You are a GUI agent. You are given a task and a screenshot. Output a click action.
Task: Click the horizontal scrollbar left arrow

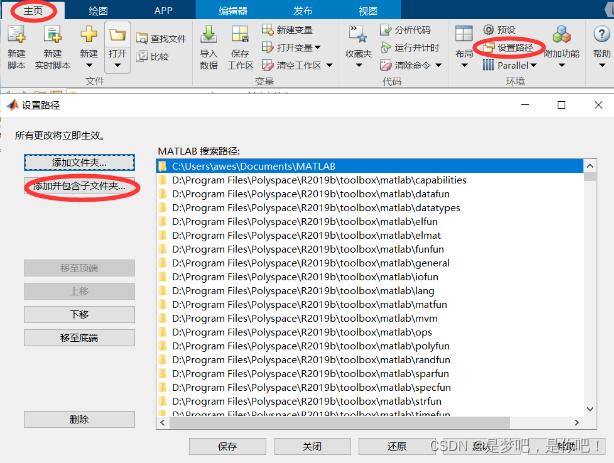point(163,422)
